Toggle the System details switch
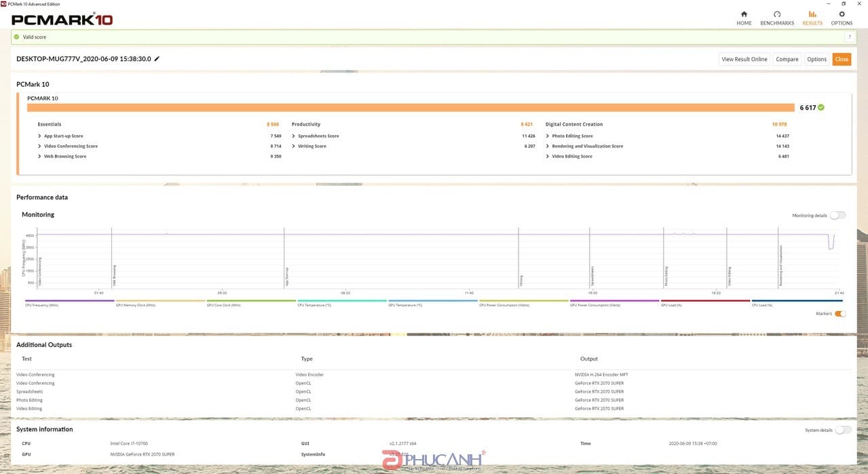This screenshot has height=474, width=868. [x=844, y=430]
